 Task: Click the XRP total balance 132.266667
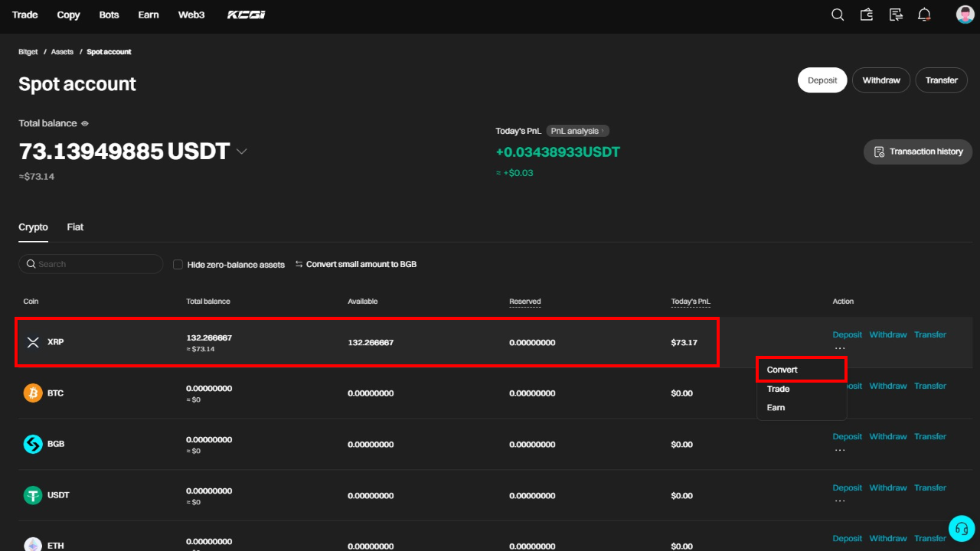click(x=209, y=337)
